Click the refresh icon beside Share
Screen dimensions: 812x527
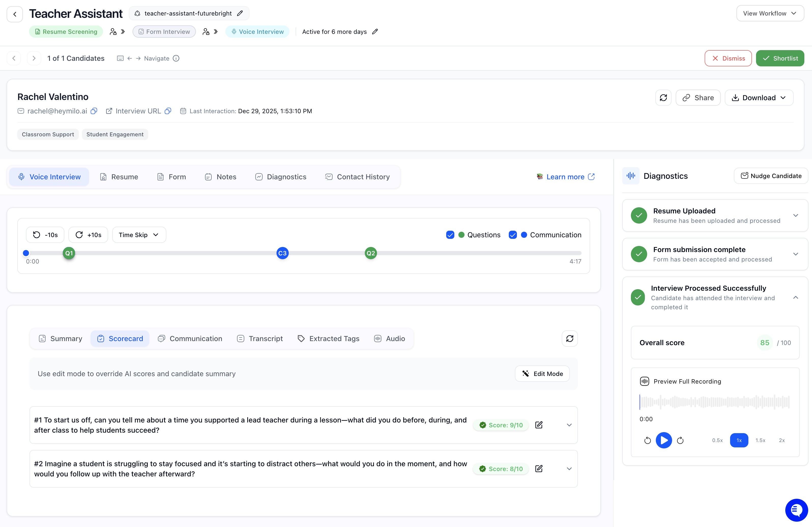point(663,98)
